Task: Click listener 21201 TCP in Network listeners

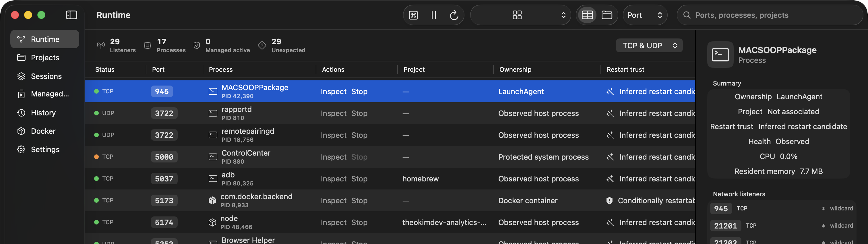Action: point(782,226)
